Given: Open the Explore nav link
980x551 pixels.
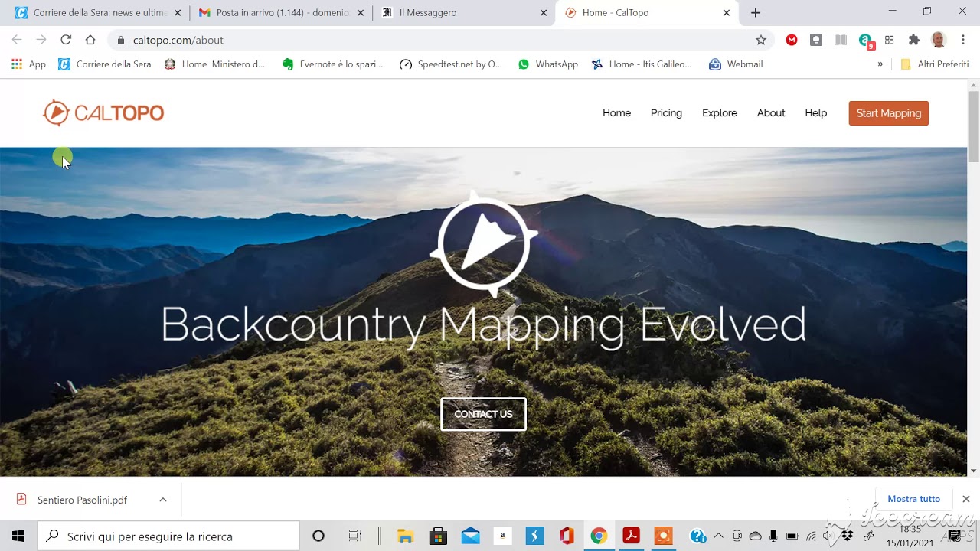Looking at the screenshot, I should coord(720,113).
